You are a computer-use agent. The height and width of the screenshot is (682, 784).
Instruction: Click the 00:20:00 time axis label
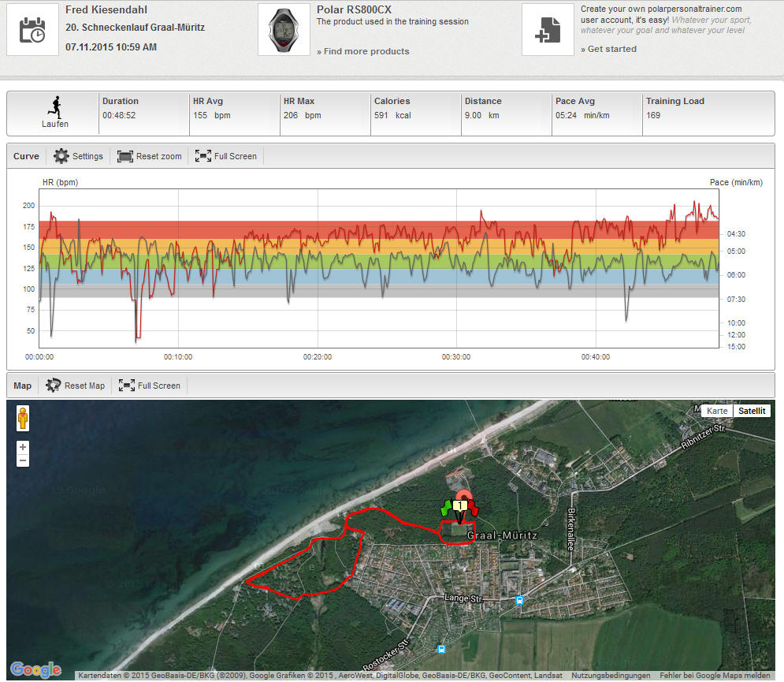click(318, 356)
